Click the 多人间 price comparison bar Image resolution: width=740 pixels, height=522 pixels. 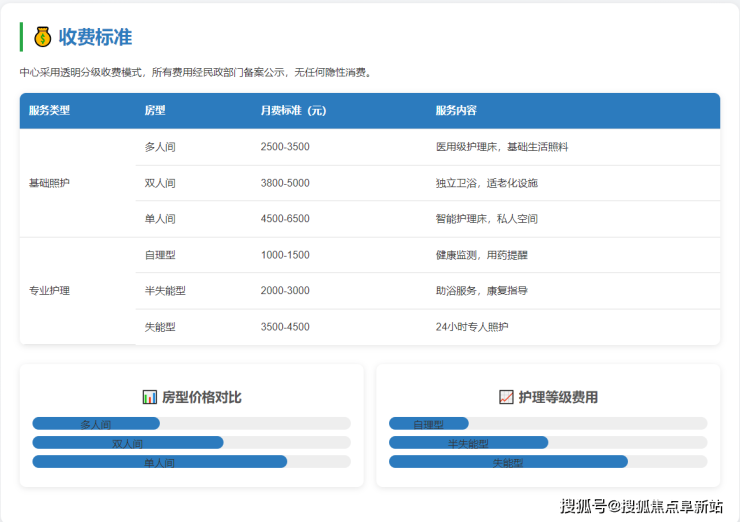[96, 424]
